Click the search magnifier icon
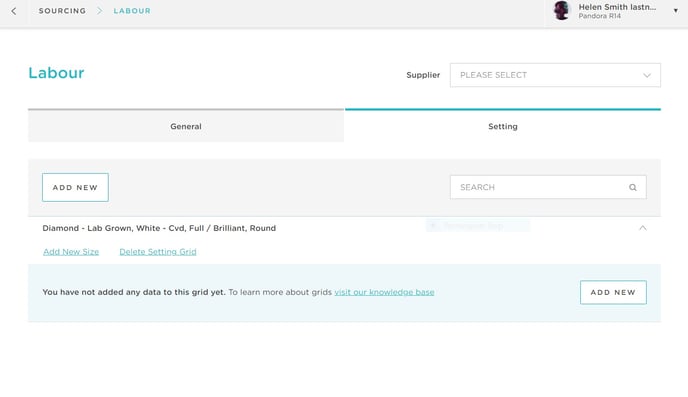Image resolution: width=688 pixels, height=397 pixels. [x=633, y=187]
